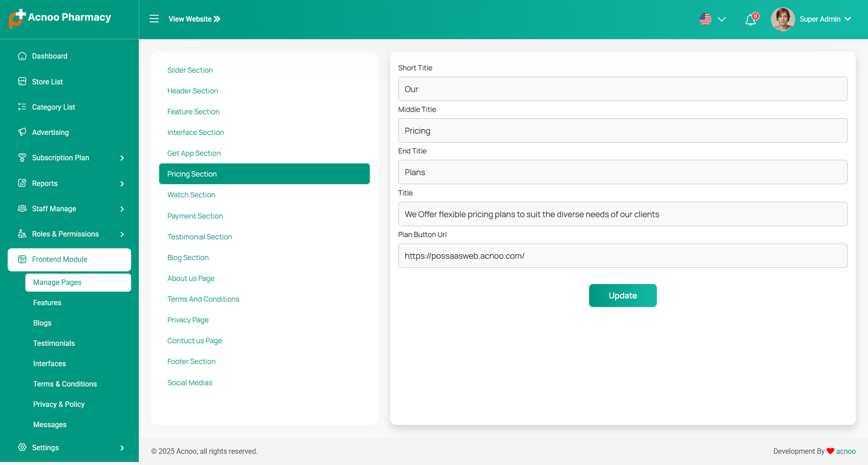This screenshot has height=465, width=868.
Task: Open the Testimonials submenu item
Action: [x=54, y=343]
